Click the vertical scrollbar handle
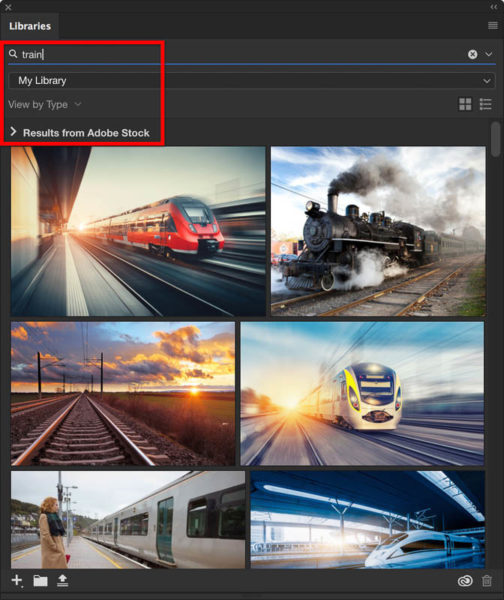The height and width of the screenshot is (600, 504). tap(496, 139)
